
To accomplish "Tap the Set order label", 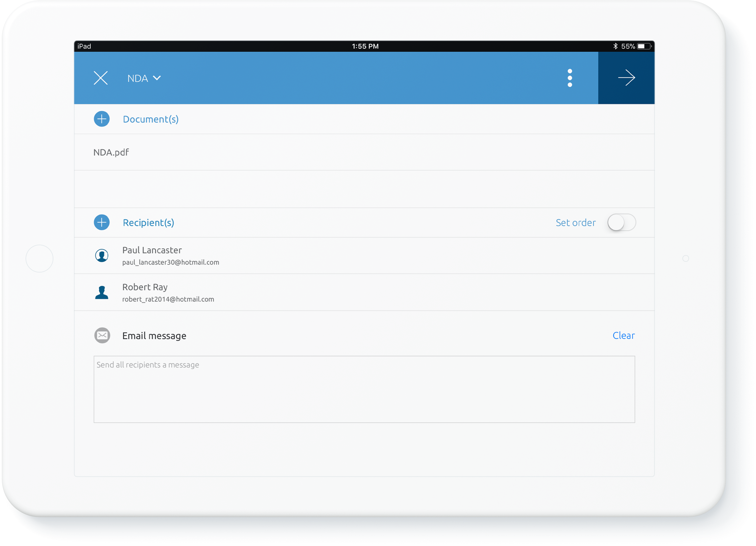I will click(576, 222).
